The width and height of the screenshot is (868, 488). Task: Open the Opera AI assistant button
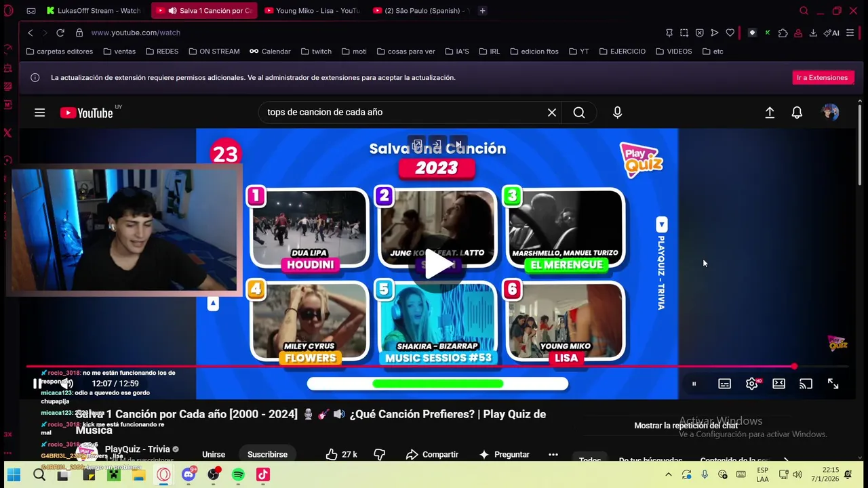(x=831, y=33)
